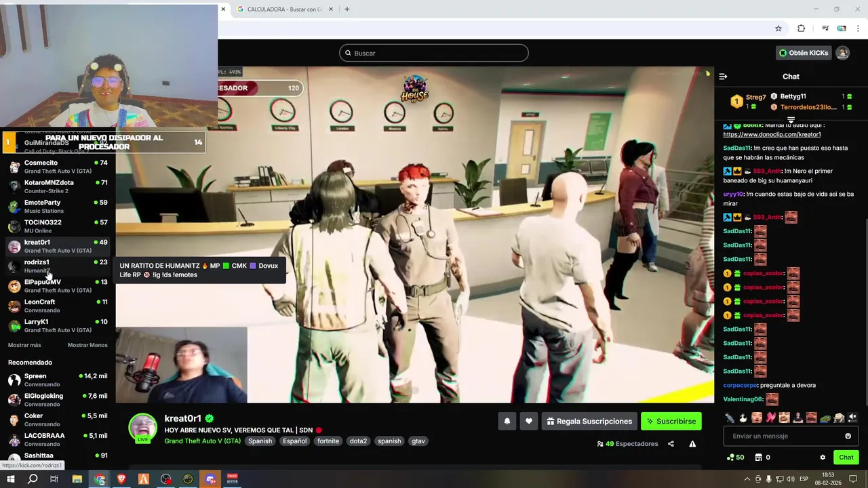
Task: Open the KICKs balance showing 50
Action: (735, 457)
